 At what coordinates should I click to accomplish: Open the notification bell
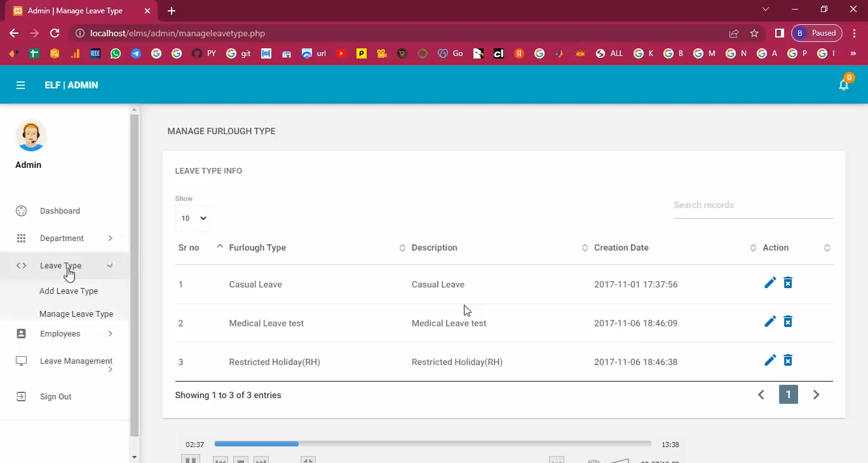click(843, 85)
